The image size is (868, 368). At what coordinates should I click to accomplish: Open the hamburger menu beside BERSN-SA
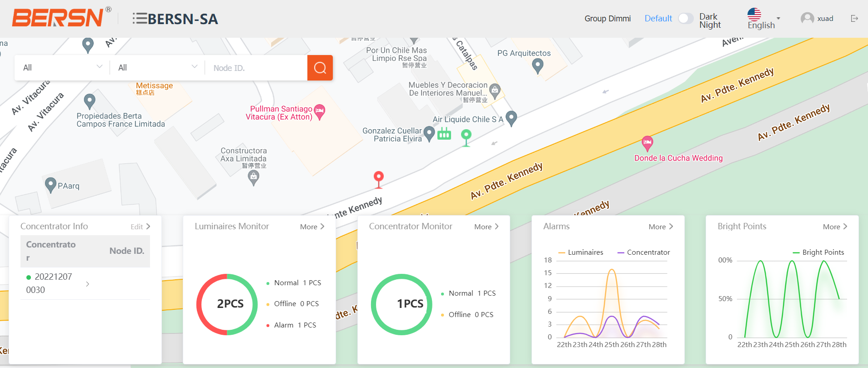coord(140,19)
